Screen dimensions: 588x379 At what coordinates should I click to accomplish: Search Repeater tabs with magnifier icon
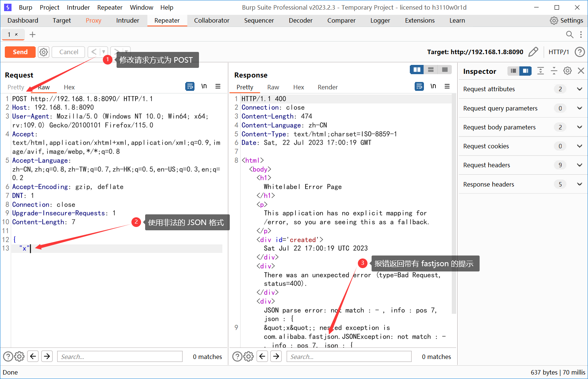(569, 34)
